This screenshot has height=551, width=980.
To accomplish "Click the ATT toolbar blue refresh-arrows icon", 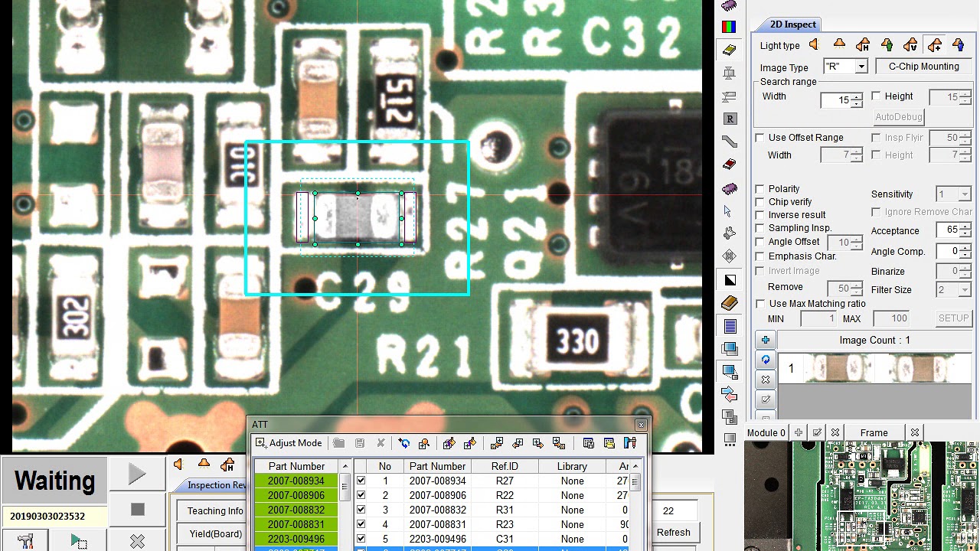I will pyautogui.click(x=404, y=443).
